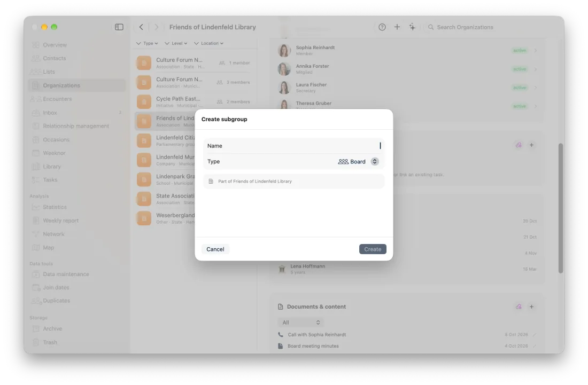Click the plus icon in top toolbar
This screenshot has height=385, width=588.
tap(397, 27)
